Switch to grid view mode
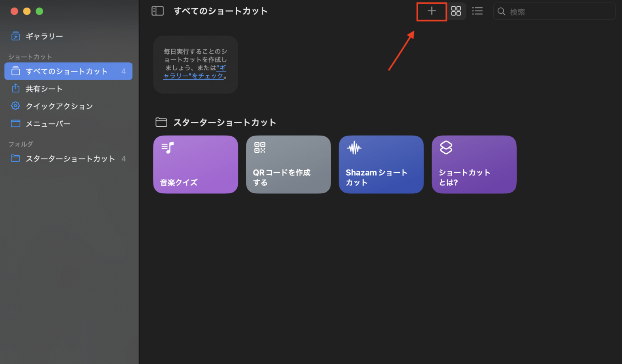Screen dimensions: 622x364 tap(456, 11)
